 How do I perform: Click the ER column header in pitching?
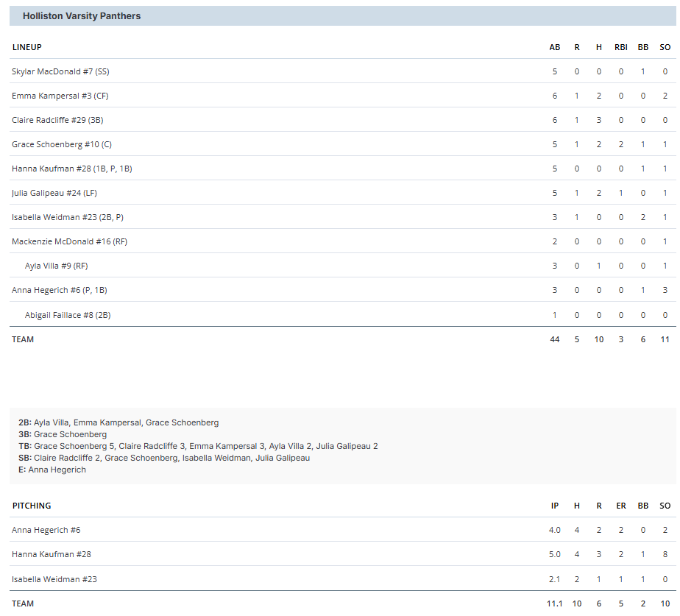tap(620, 506)
